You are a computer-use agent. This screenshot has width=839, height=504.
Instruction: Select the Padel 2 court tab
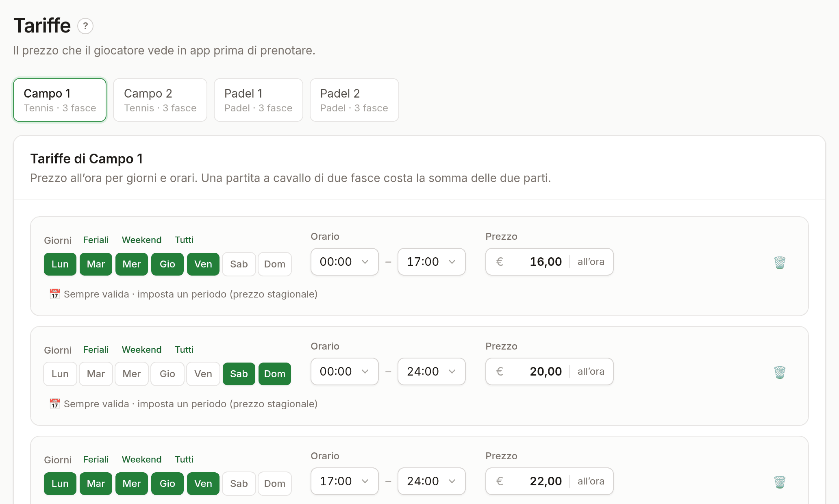[x=354, y=100]
